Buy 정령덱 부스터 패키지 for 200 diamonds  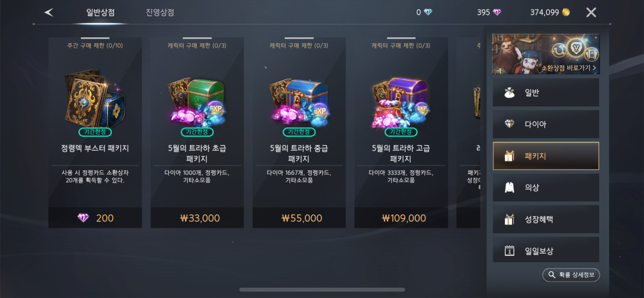pyautogui.click(x=95, y=218)
